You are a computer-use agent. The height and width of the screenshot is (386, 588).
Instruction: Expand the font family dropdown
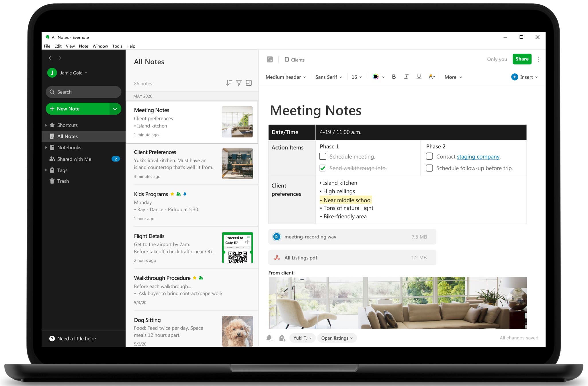[x=329, y=77]
